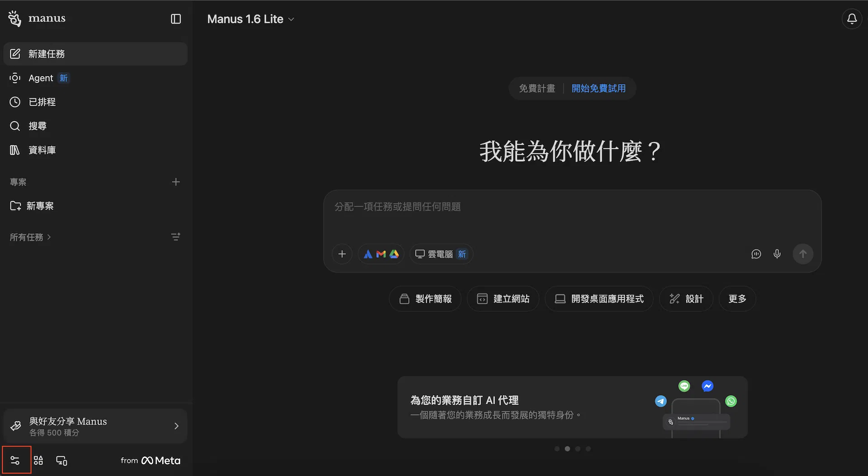Open 新建任務 in the sidebar

[95, 54]
